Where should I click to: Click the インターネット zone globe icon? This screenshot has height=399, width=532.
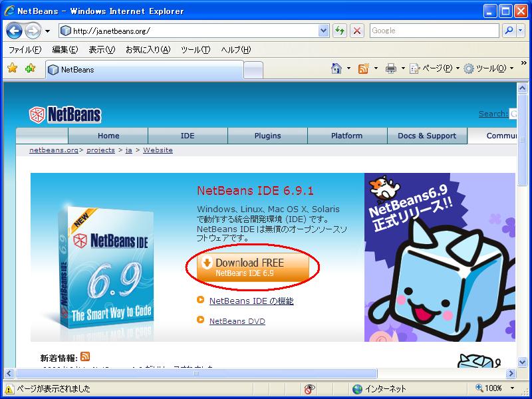coord(357,389)
